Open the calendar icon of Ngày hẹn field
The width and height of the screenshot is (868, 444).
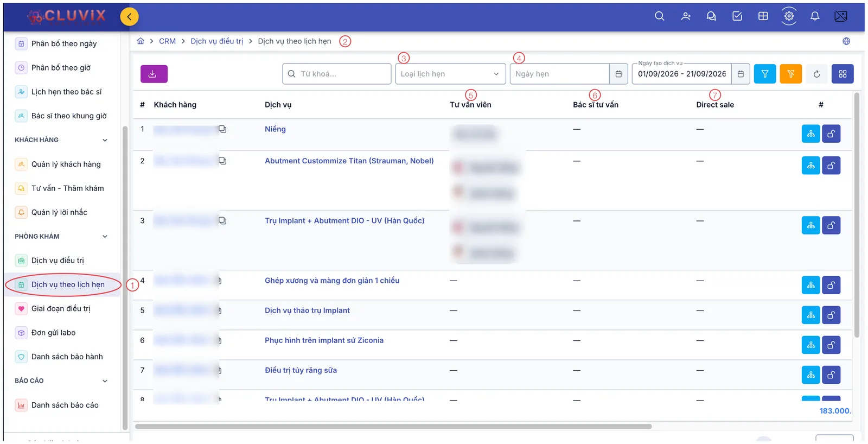click(618, 74)
